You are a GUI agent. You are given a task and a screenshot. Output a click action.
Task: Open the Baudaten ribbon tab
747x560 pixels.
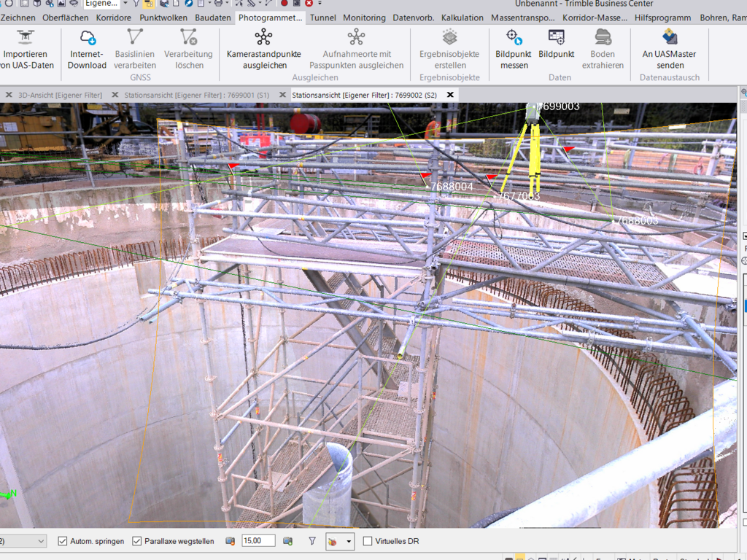(213, 17)
